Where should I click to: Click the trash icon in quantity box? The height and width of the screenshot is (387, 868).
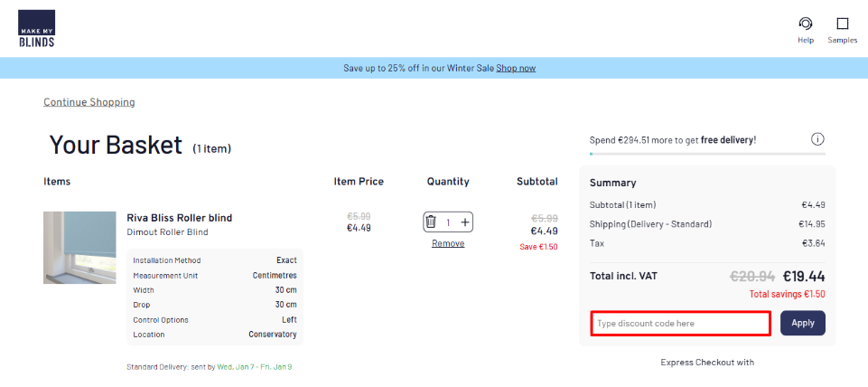coord(431,222)
